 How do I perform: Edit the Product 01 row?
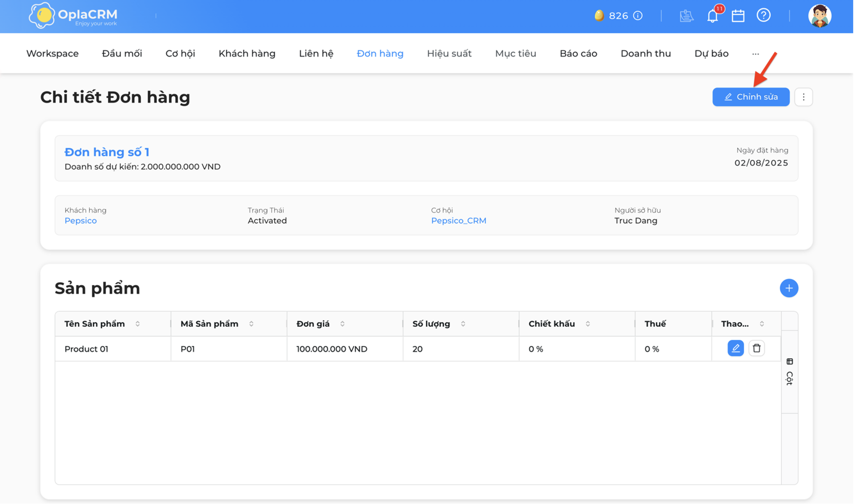point(735,348)
